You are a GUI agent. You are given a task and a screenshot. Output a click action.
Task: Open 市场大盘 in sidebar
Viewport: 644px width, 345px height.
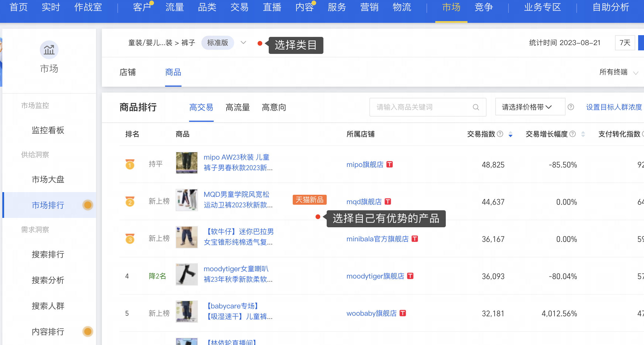(x=48, y=179)
